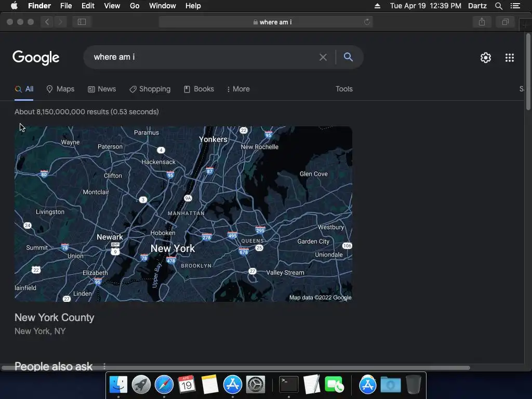This screenshot has height=399, width=532.
Task: Click the vertical page scrollbar
Action: 528,72
